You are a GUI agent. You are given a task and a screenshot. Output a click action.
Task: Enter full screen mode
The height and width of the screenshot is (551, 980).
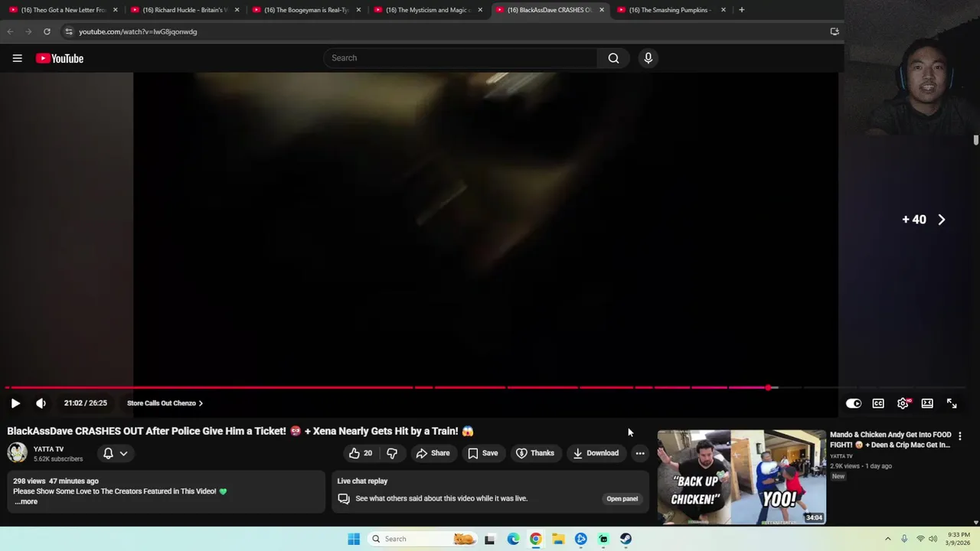[x=952, y=403]
